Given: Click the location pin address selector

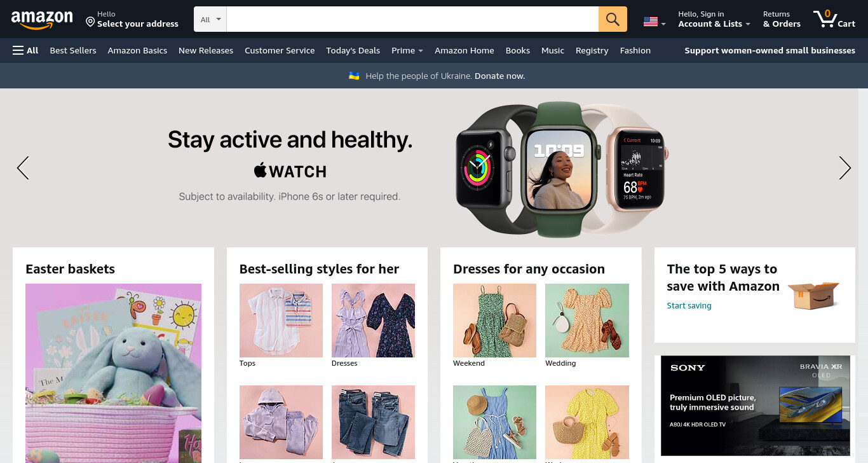Looking at the screenshot, I should pos(132,19).
